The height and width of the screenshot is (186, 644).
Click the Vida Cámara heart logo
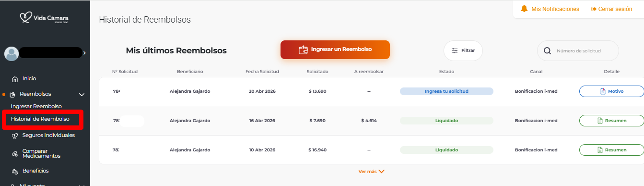coord(26,18)
